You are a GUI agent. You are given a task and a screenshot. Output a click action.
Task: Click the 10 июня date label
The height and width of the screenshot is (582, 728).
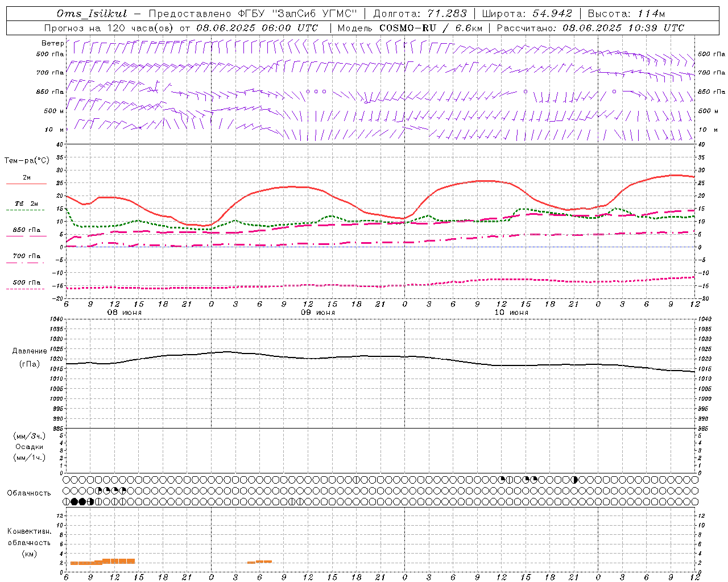click(511, 312)
